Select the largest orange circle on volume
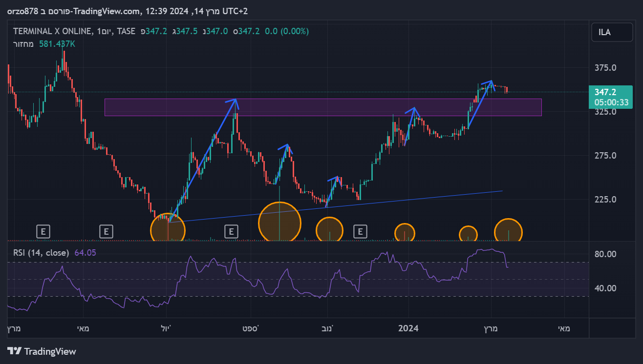 click(x=279, y=222)
